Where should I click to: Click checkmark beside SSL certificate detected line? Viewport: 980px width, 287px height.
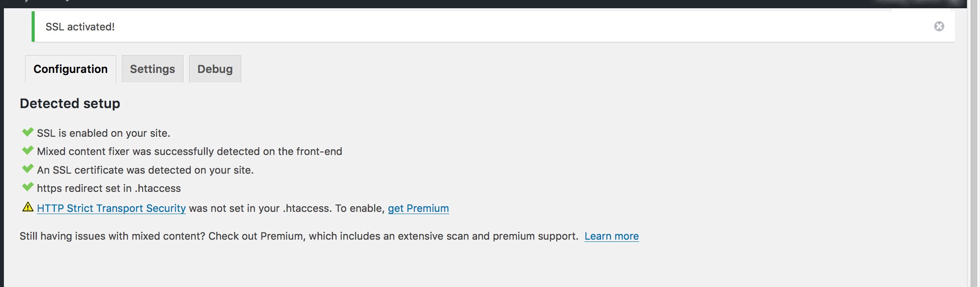coord(28,168)
